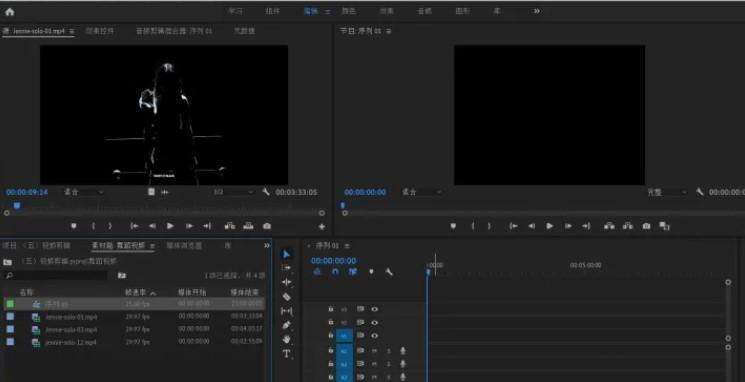745x382 pixels.
Task: Toggle visibility eye for track V1
Action: (x=374, y=335)
